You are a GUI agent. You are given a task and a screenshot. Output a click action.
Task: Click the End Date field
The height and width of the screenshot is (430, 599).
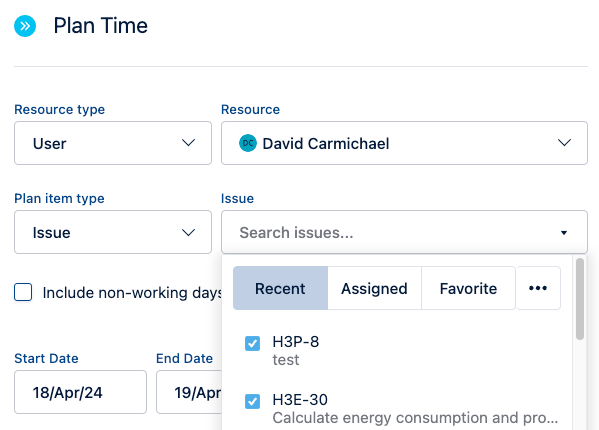tap(189, 392)
